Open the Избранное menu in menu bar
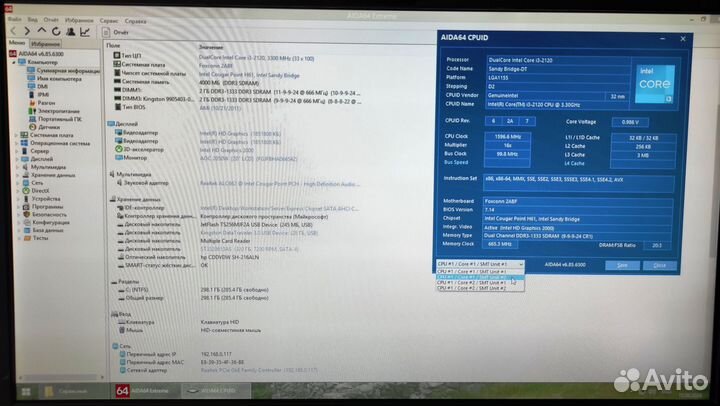 pyautogui.click(x=79, y=20)
